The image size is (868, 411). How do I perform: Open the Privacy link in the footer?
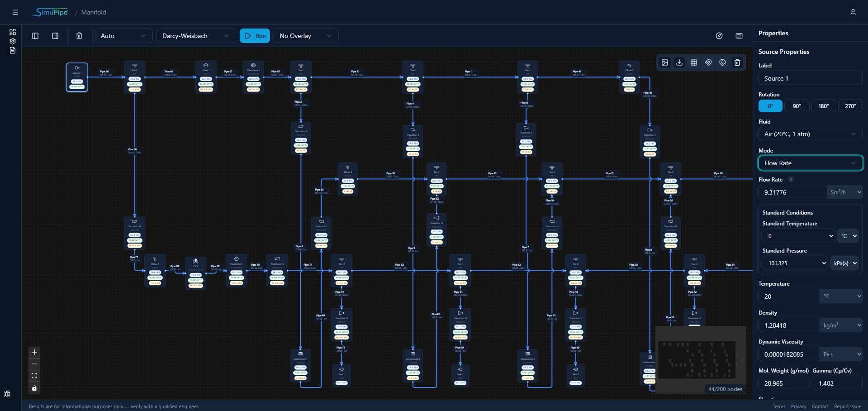(798, 406)
